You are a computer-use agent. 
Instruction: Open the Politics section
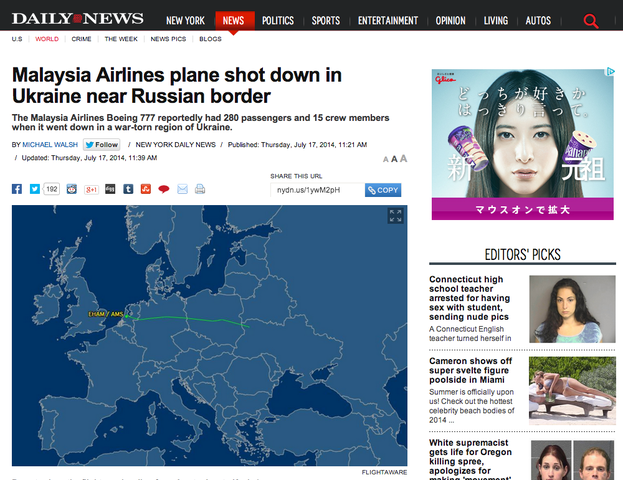[x=278, y=21]
